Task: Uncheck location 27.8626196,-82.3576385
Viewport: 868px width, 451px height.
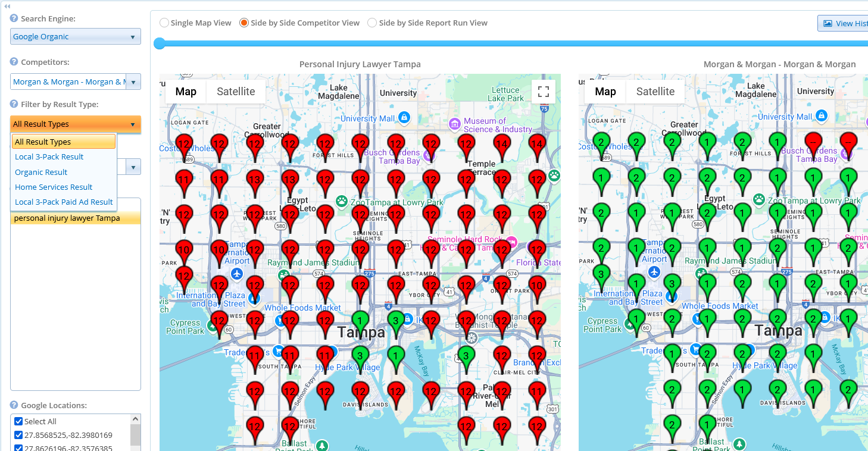Action: [18, 448]
